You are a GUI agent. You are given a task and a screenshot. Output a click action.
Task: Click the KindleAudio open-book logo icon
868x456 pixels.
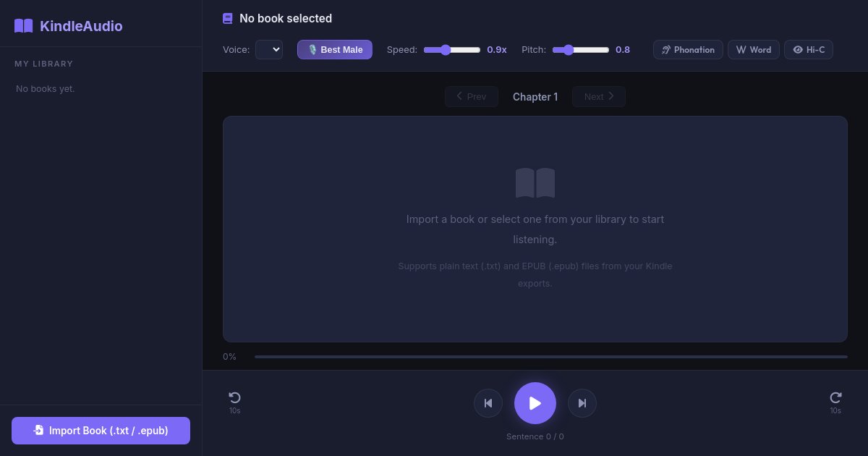(24, 26)
